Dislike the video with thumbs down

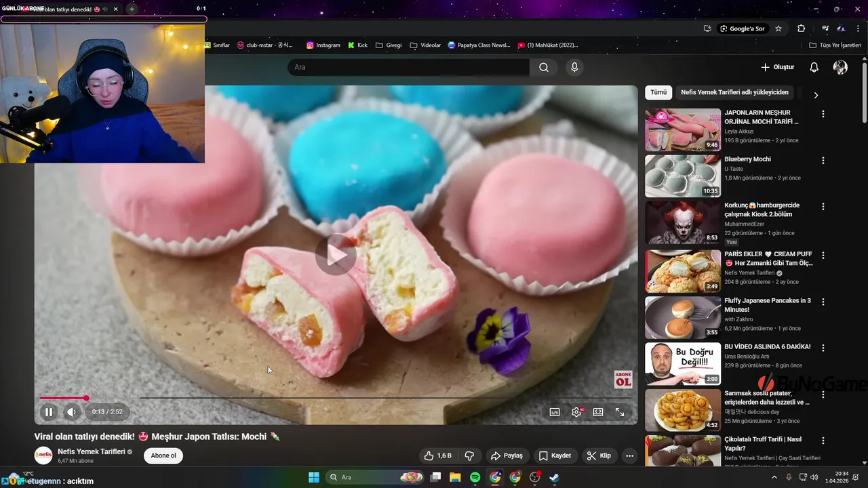point(469,455)
